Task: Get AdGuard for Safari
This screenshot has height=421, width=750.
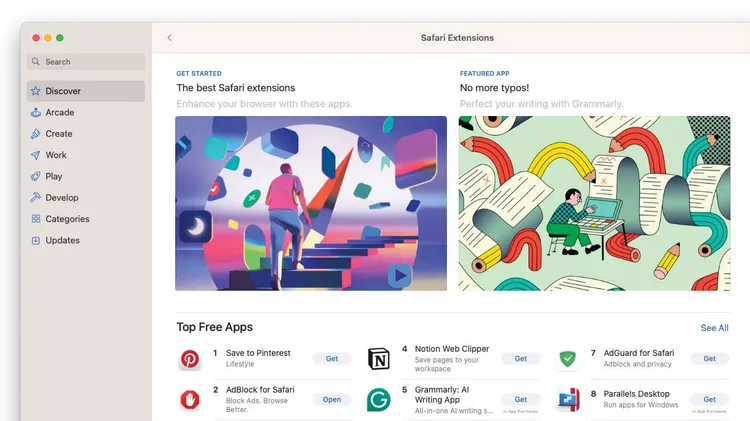Action: point(710,359)
